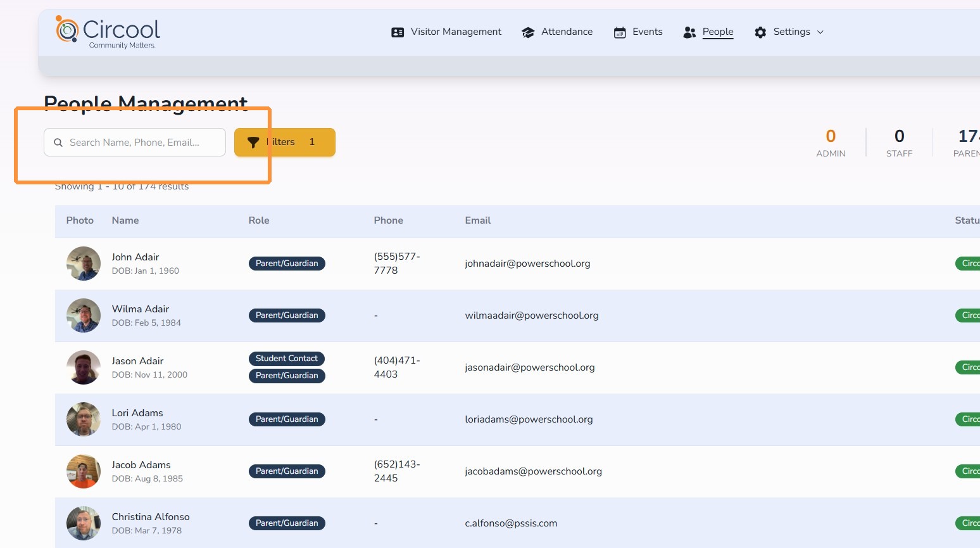Screen dimensions: 980x548
Task: Select the name Jason Adair
Action: coord(137,361)
